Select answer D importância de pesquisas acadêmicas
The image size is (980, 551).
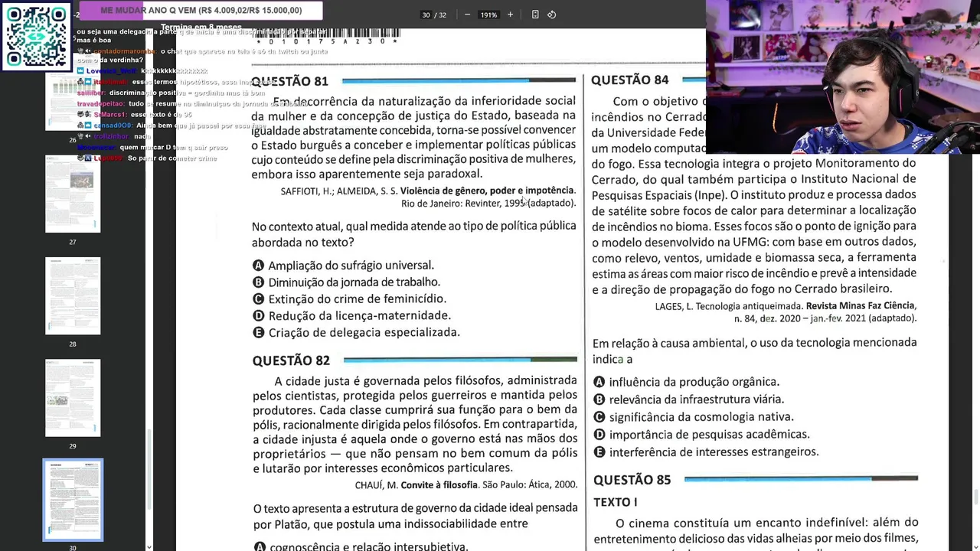[x=701, y=435]
